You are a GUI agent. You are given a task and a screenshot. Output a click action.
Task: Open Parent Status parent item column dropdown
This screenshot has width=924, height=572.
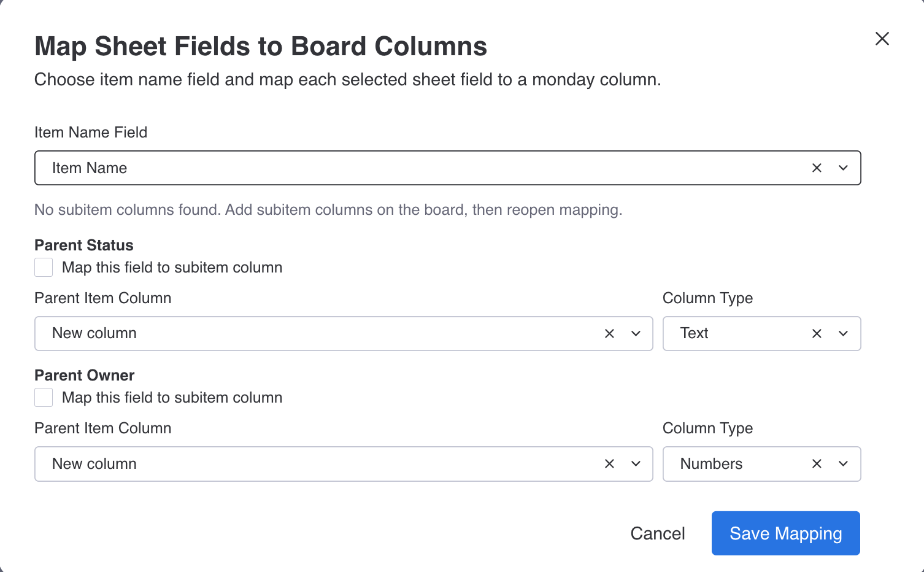636,334
